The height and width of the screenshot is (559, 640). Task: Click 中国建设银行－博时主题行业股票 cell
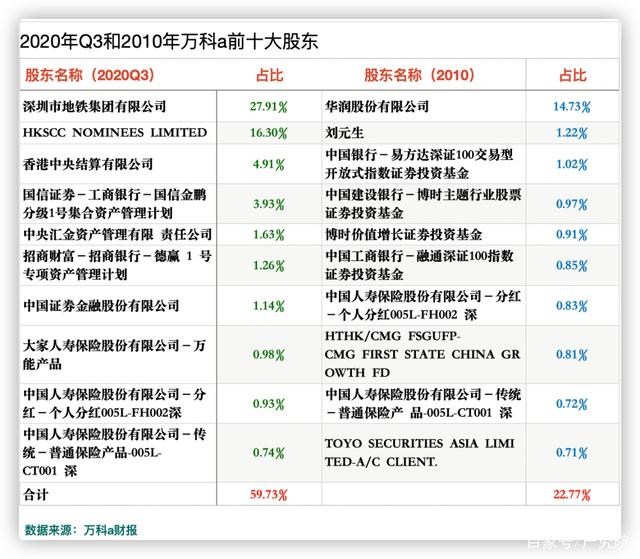(x=423, y=204)
